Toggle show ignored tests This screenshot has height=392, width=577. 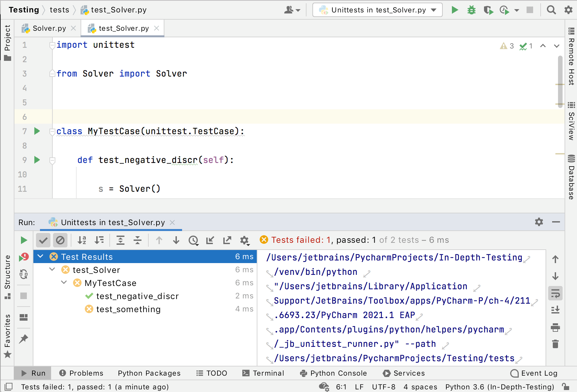[60, 240]
